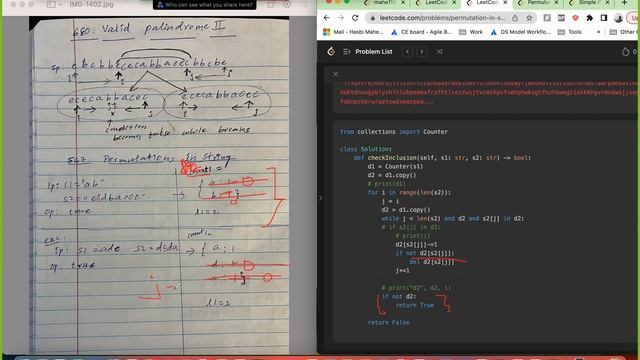Viewport: 640px width, 360px height.
Task: Open the Chrome profile avatar
Action: [x=618, y=18]
